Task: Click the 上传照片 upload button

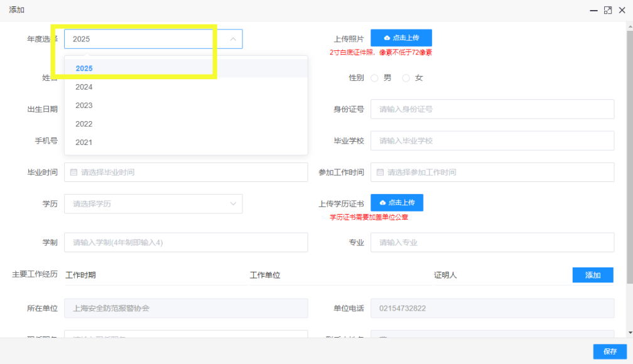Action: 401,38
